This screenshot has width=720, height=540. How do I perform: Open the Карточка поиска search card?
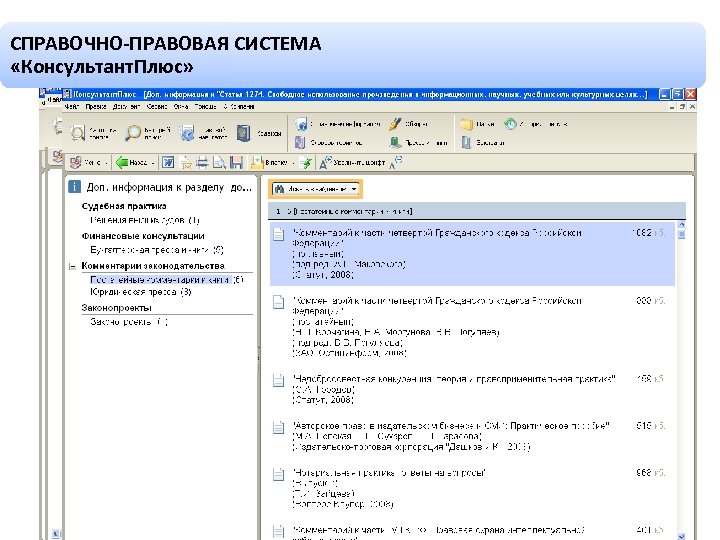coord(92,133)
